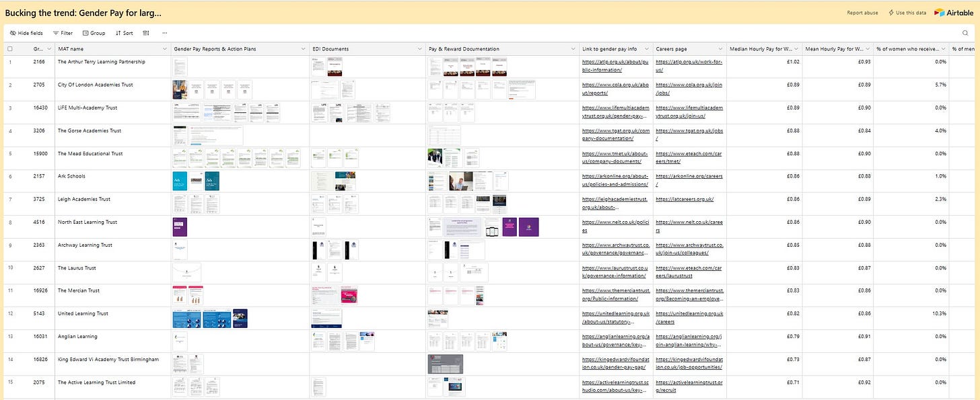Image resolution: width=980 pixels, height=400 pixels.
Task: Click the Report abuse link
Action: [x=862, y=13]
